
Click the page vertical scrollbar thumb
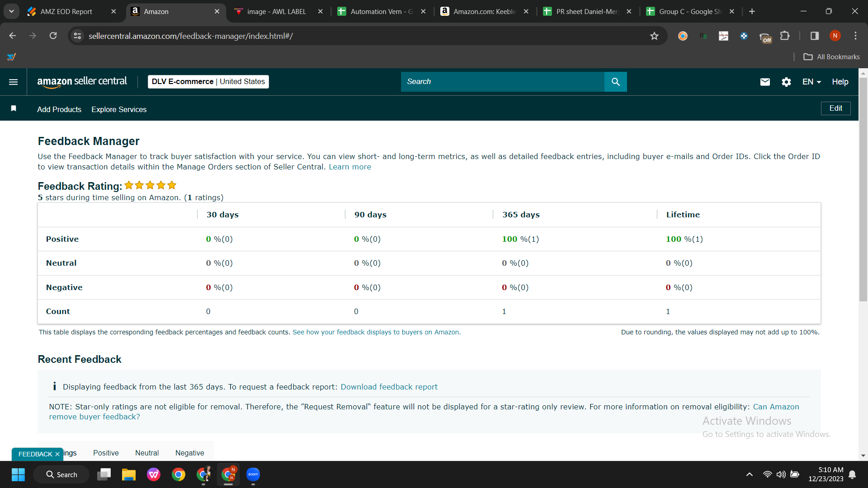[863, 190]
